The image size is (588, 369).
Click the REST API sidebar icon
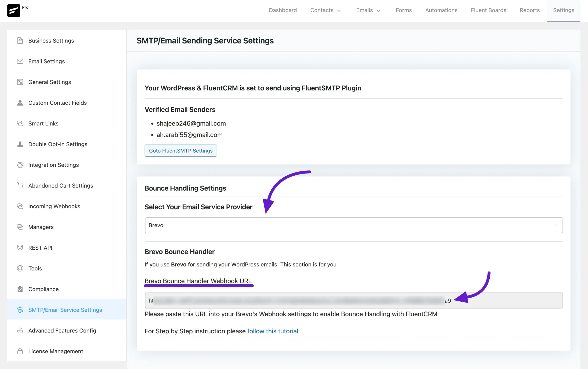20,247
